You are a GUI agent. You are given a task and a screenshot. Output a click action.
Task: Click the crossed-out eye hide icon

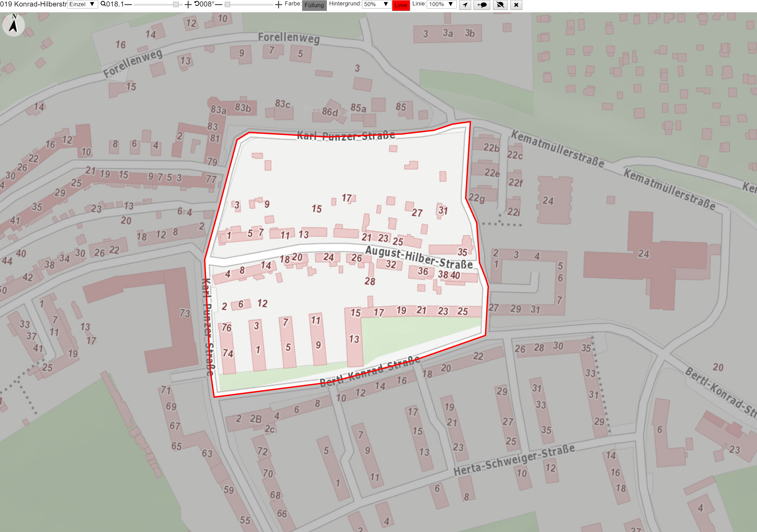pyautogui.click(x=500, y=5)
